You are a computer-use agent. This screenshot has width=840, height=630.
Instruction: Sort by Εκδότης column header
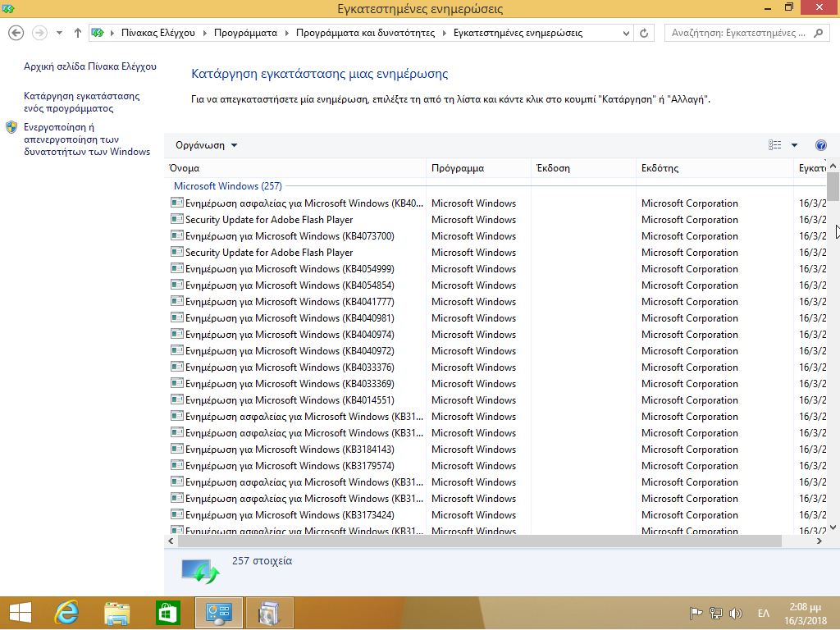pyautogui.click(x=714, y=168)
